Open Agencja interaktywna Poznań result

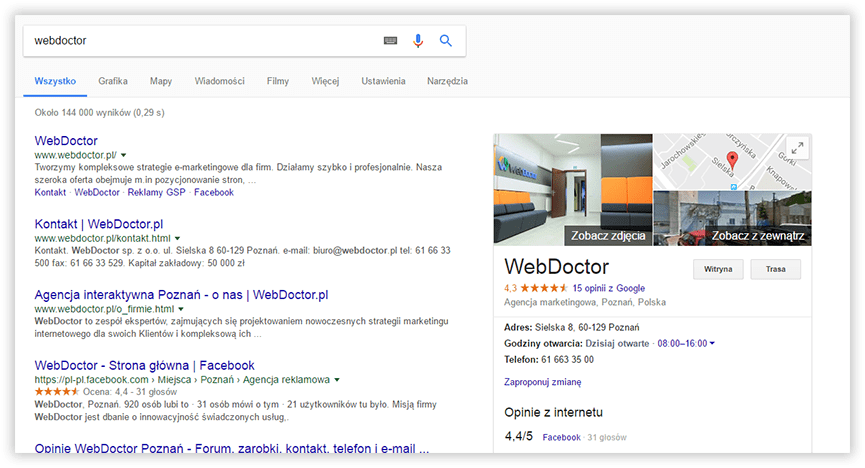181,295
